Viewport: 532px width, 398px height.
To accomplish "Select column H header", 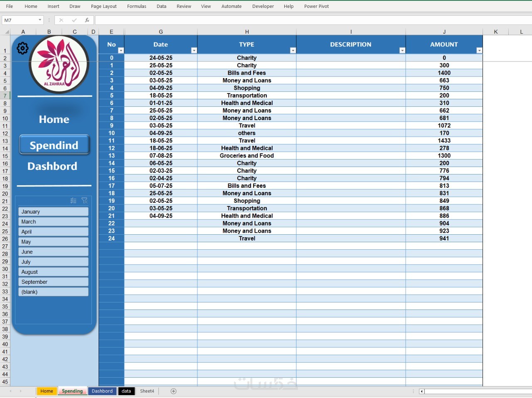I will (x=247, y=32).
